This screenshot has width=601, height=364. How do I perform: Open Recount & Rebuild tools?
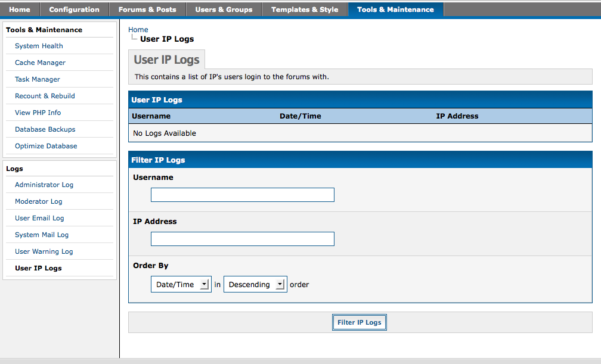[x=45, y=96]
